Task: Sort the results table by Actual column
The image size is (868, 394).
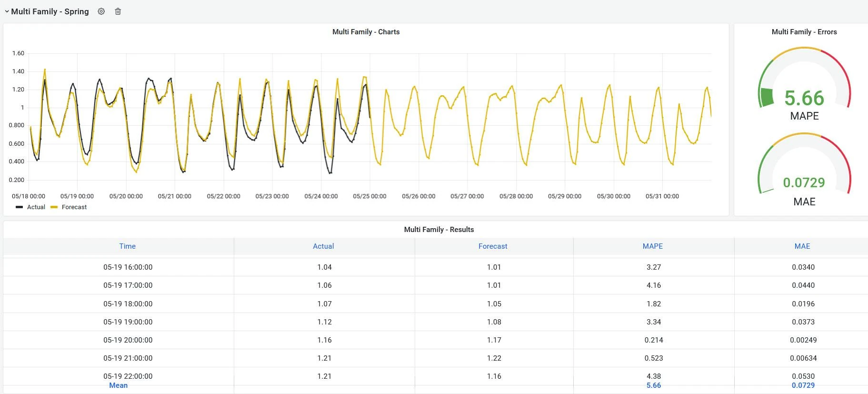Action: [x=323, y=246]
